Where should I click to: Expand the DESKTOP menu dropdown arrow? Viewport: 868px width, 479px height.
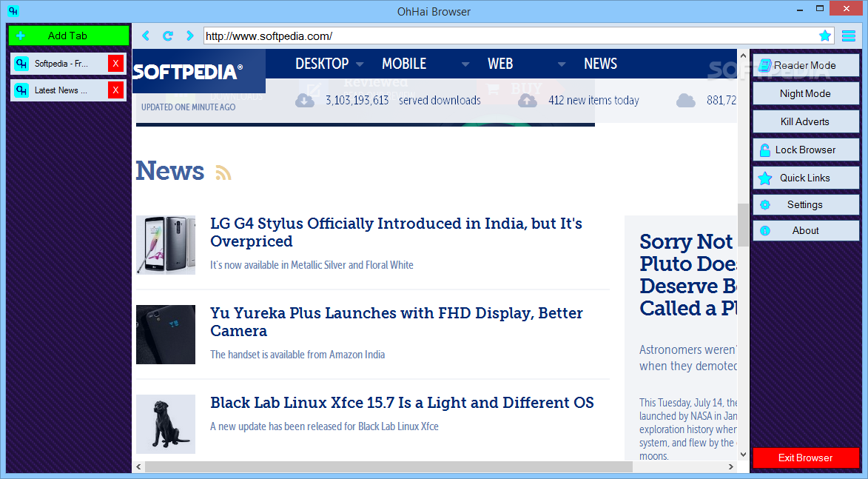pos(360,64)
